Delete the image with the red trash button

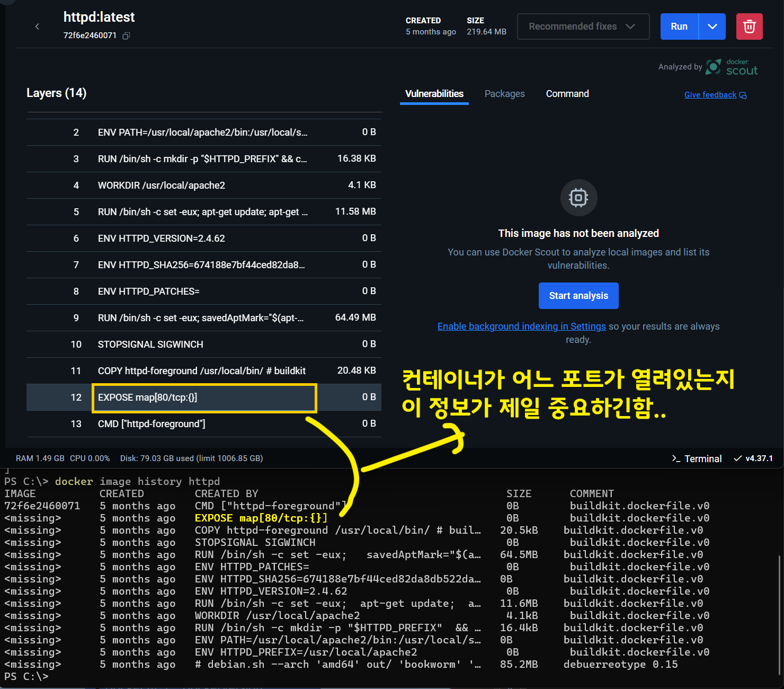749,26
